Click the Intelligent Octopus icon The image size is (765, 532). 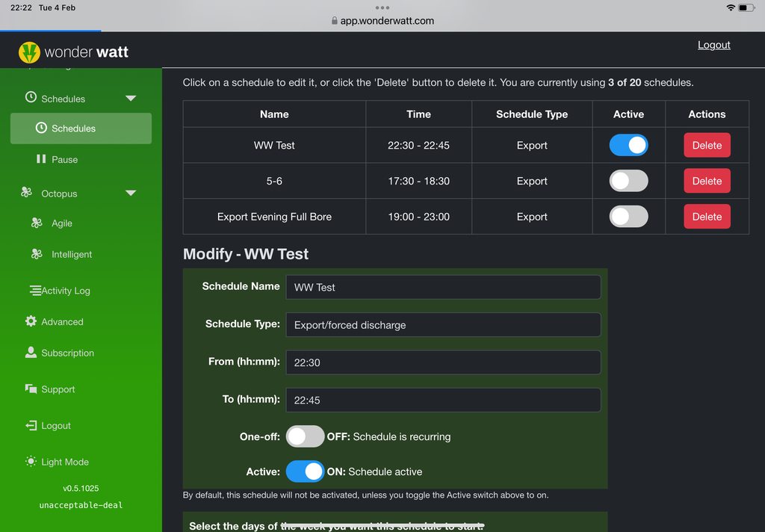coord(37,254)
